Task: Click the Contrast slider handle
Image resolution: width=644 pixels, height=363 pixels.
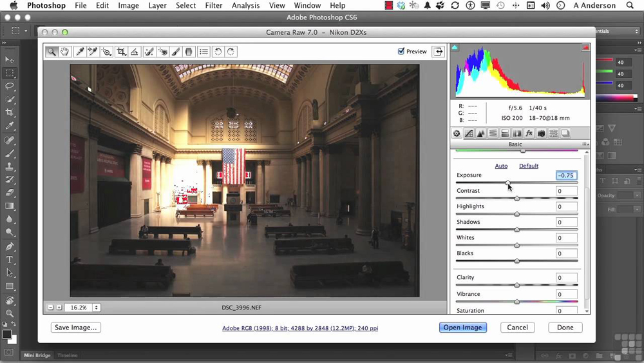Action: point(516,199)
